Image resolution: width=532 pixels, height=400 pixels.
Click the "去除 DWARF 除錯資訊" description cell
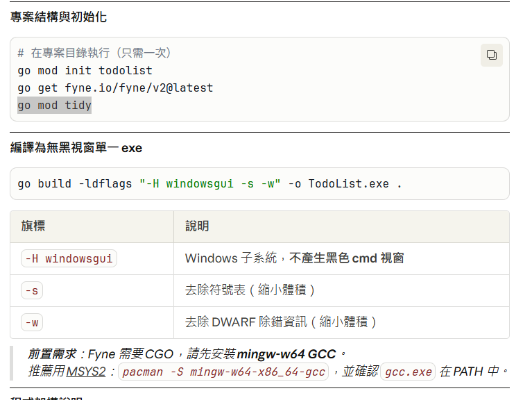click(x=280, y=322)
